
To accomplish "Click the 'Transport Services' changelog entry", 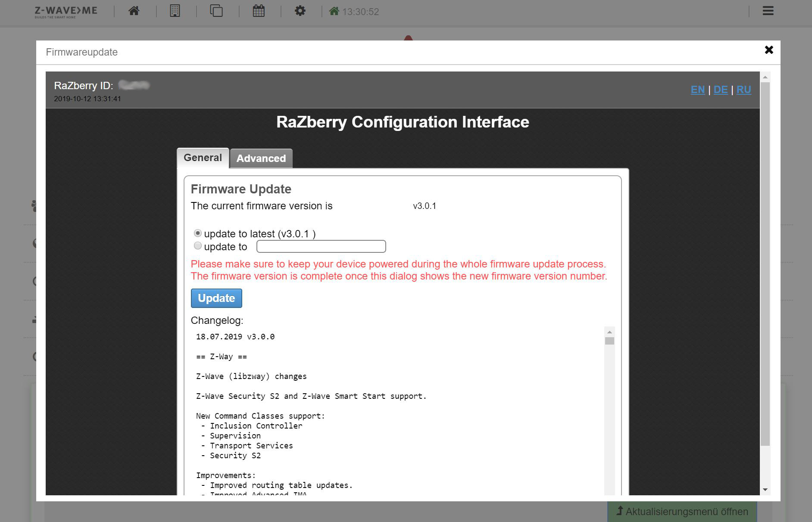I will tap(251, 446).
